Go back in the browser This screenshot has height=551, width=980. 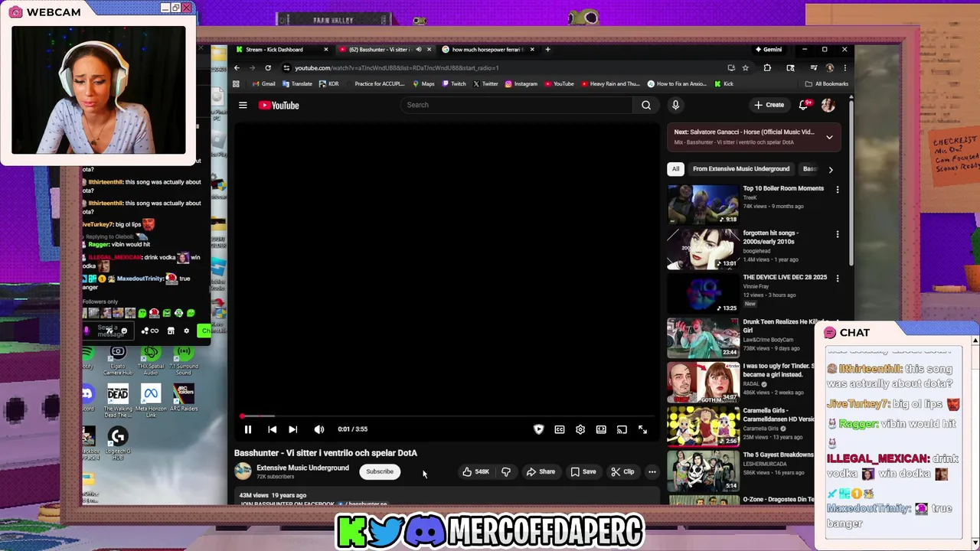click(237, 67)
